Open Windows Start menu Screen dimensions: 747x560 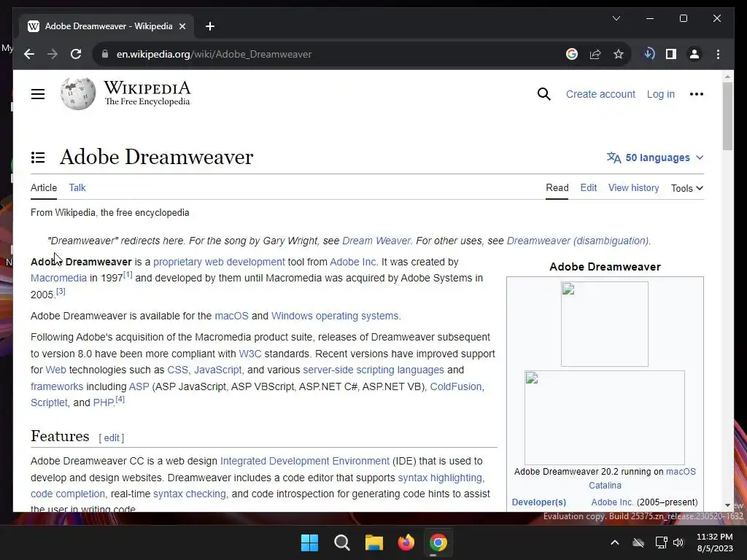tap(309, 542)
